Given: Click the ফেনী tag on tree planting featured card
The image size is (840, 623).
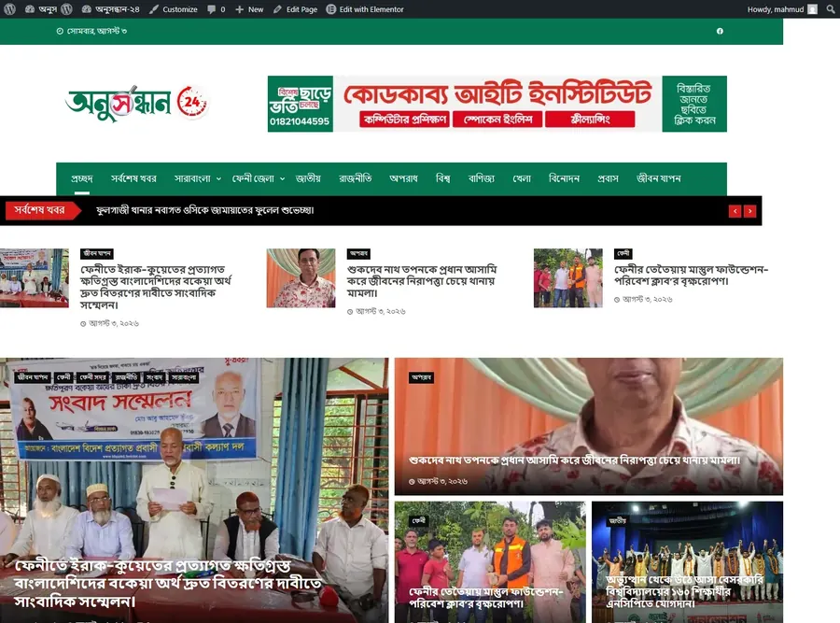Looking at the screenshot, I should pos(418,520).
